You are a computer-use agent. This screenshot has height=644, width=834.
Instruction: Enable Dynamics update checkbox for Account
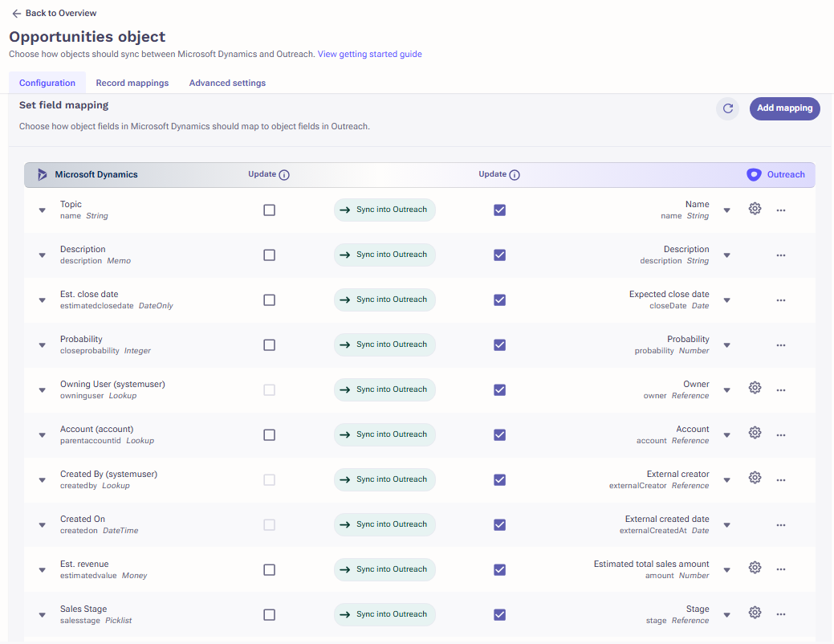tap(270, 435)
